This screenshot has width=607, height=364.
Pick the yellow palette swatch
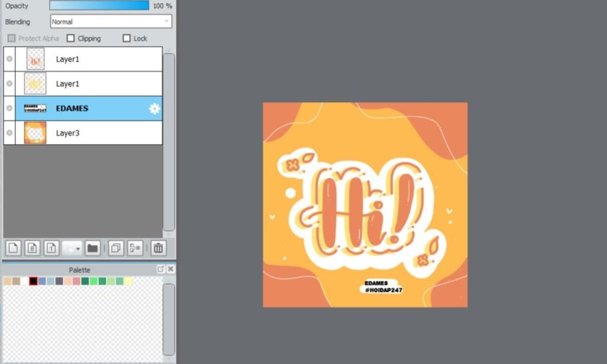[128, 281]
